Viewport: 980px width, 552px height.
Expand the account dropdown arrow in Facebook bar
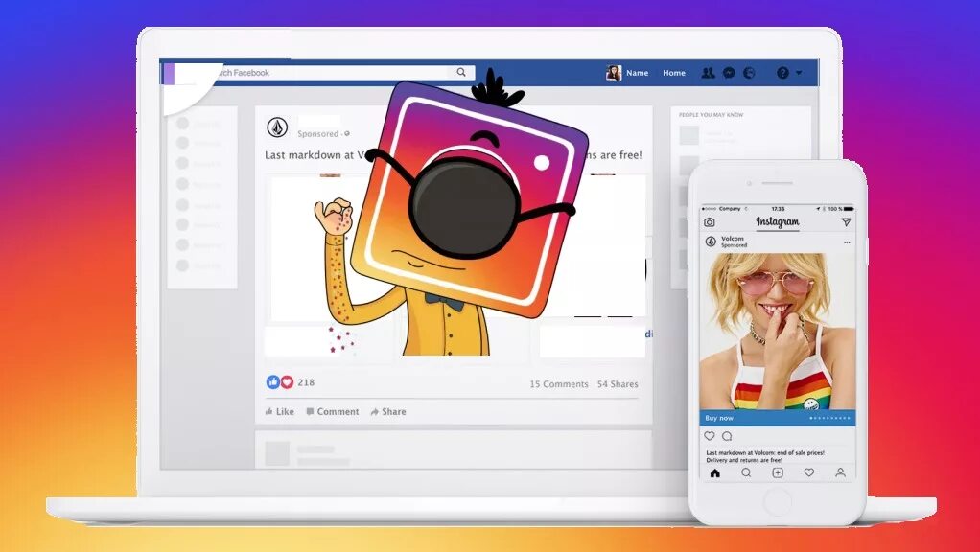pos(798,74)
